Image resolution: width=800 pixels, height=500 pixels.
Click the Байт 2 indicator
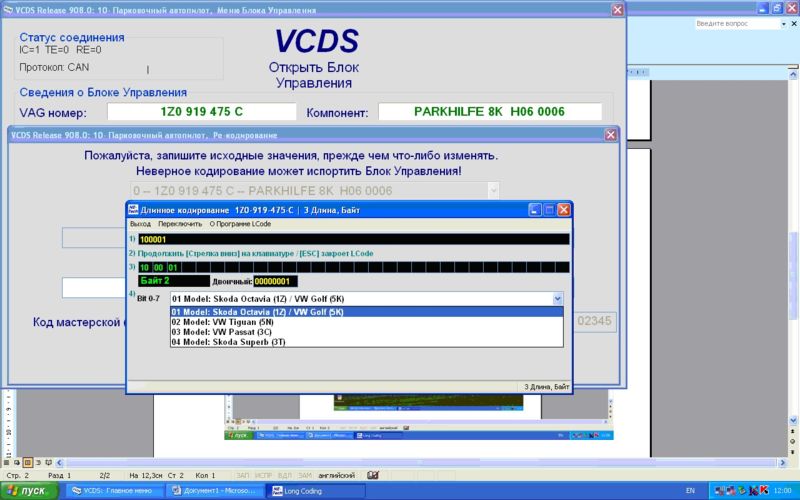pos(173,281)
